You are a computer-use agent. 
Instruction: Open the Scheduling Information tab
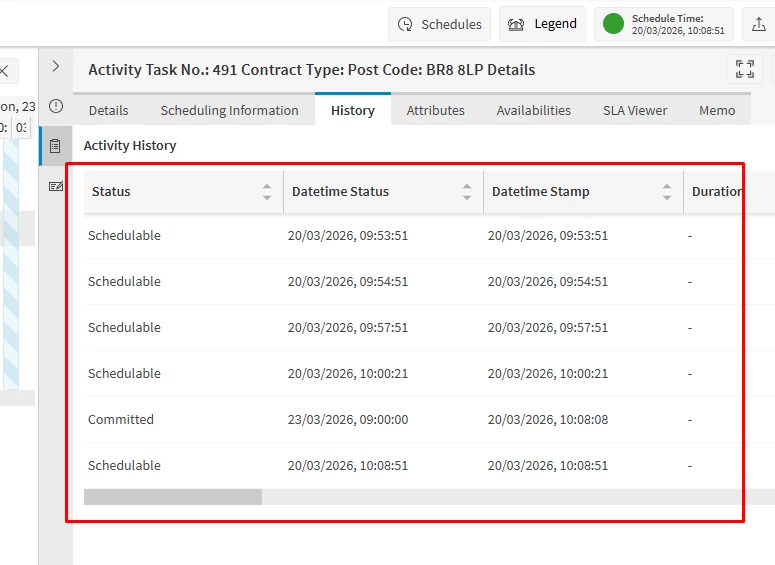229,110
